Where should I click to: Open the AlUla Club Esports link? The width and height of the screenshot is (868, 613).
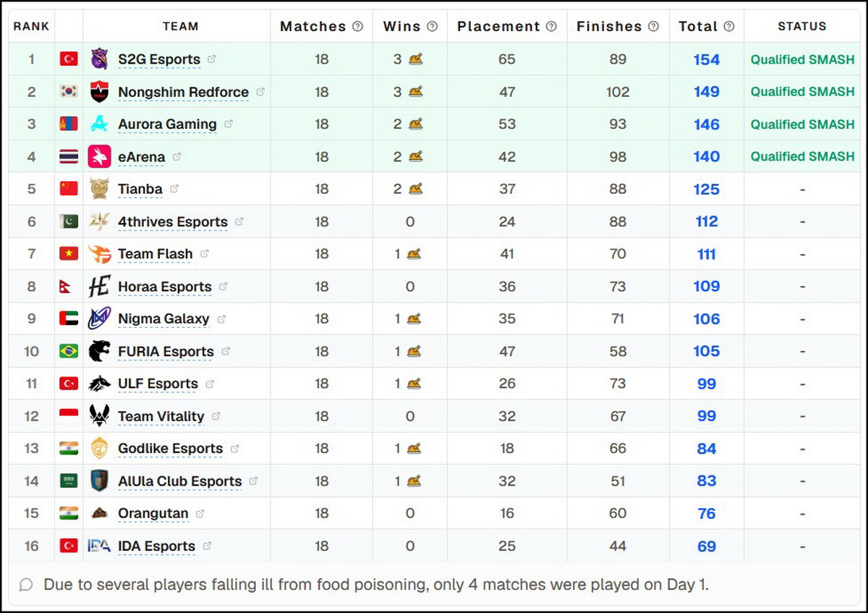pyautogui.click(x=180, y=481)
